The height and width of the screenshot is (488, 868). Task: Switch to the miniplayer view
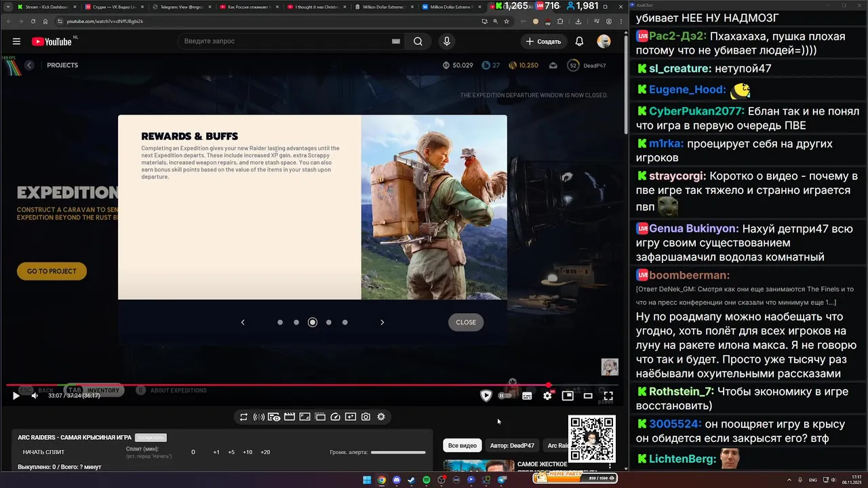pyautogui.click(x=568, y=396)
